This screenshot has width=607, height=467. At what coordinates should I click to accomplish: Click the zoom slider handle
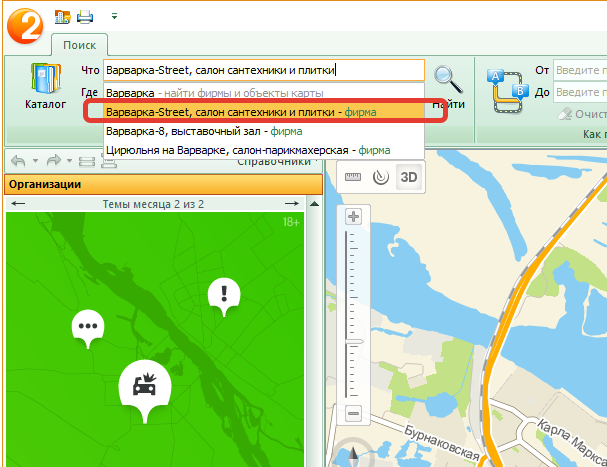click(x=354, y=342)
